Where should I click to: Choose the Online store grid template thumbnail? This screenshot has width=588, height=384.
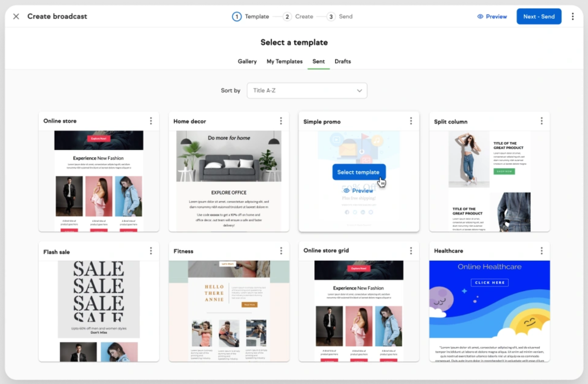point(359,311)
